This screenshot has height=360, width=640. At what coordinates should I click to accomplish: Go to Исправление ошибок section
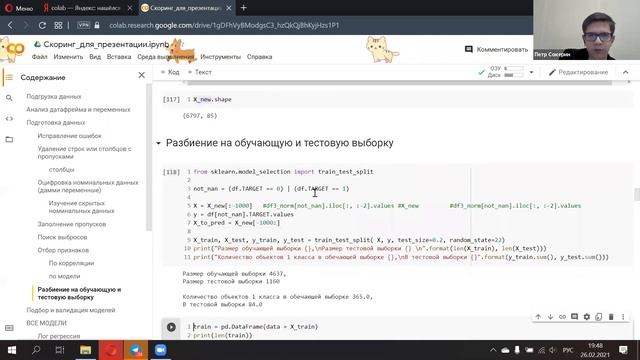click(x=69, y=136)
